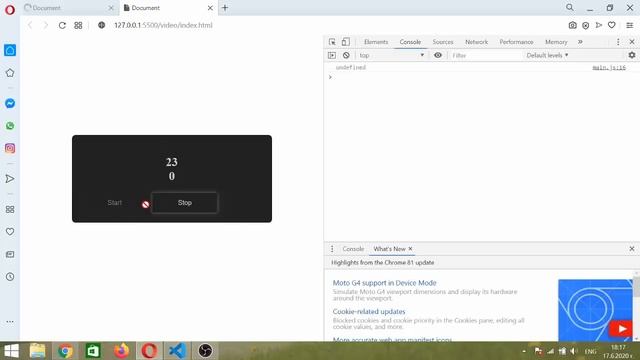The width and height of the screenshot is (640, 360).
Task: Create live expression eye icon
Action: pos(438,55)
